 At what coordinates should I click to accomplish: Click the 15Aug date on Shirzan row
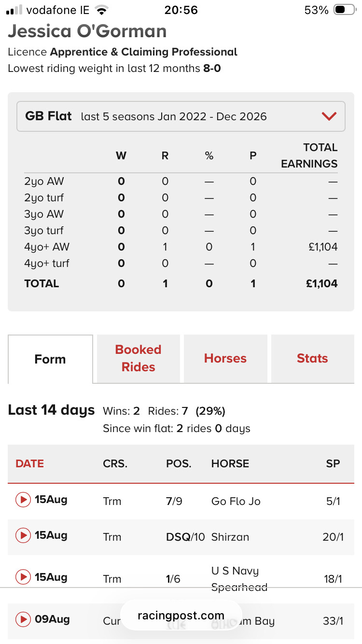(51, 535)
